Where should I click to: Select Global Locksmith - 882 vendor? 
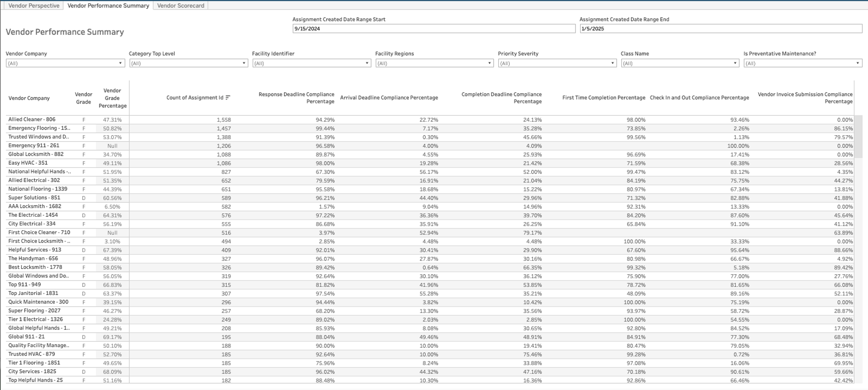click(x=36, y=154)
